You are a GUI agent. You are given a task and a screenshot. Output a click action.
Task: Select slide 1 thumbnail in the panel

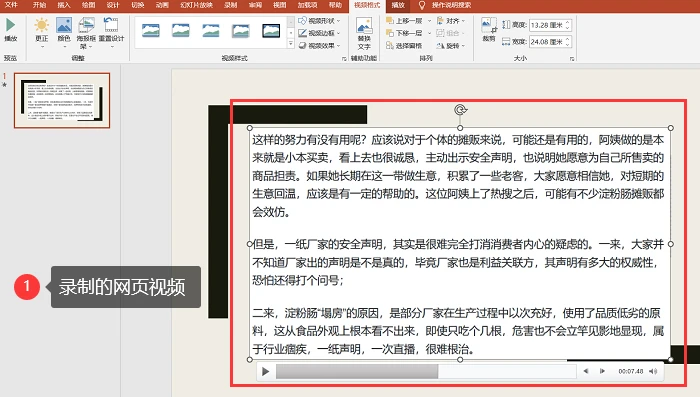pos(62,100)
